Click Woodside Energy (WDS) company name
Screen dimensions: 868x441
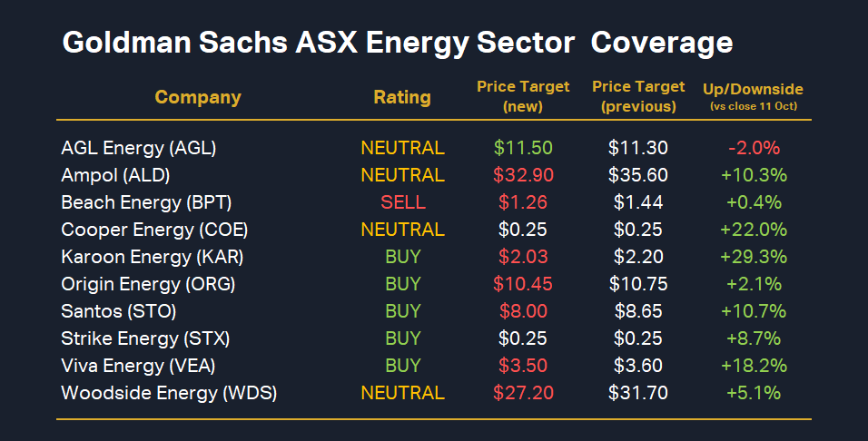pos(169,393)
